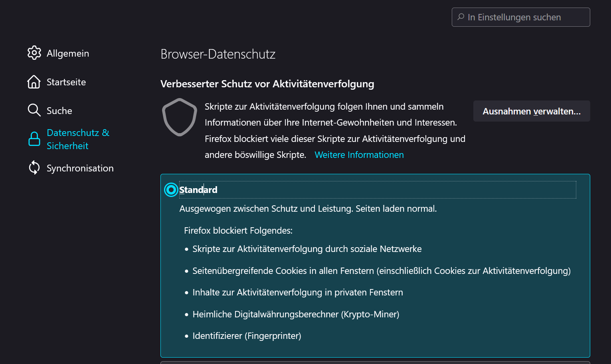Click the Synchronisation arrows icon

pos(34,168)
